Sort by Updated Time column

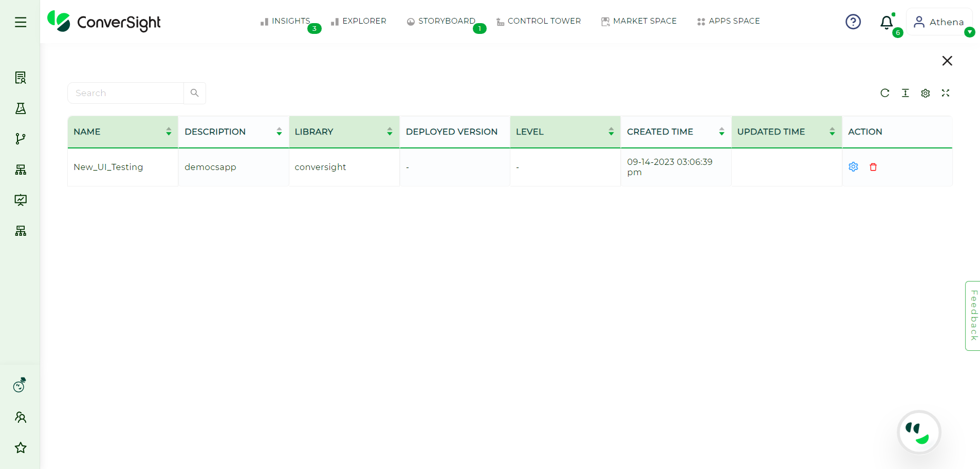tap(832, 132)
